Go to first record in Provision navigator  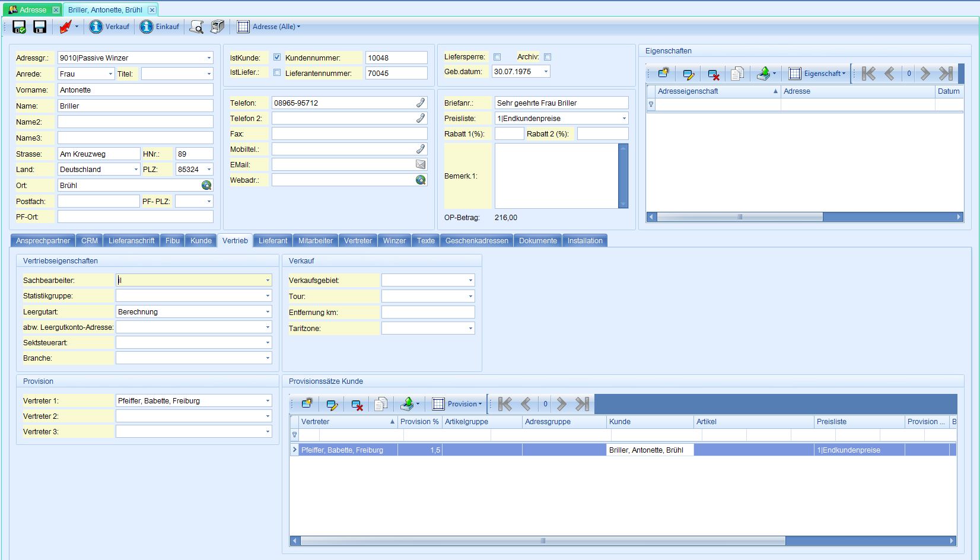click(x=505, y=404)
